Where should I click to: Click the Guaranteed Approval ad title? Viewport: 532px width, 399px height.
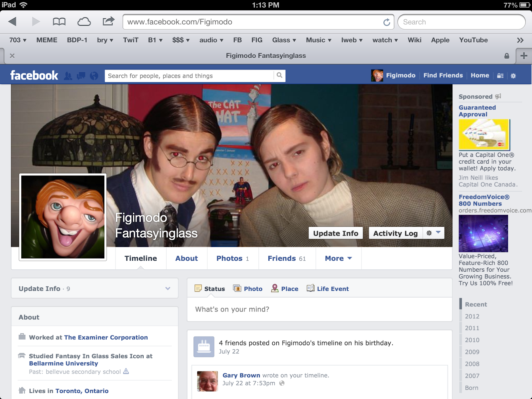pyautogui.click(x=477, y=111)
